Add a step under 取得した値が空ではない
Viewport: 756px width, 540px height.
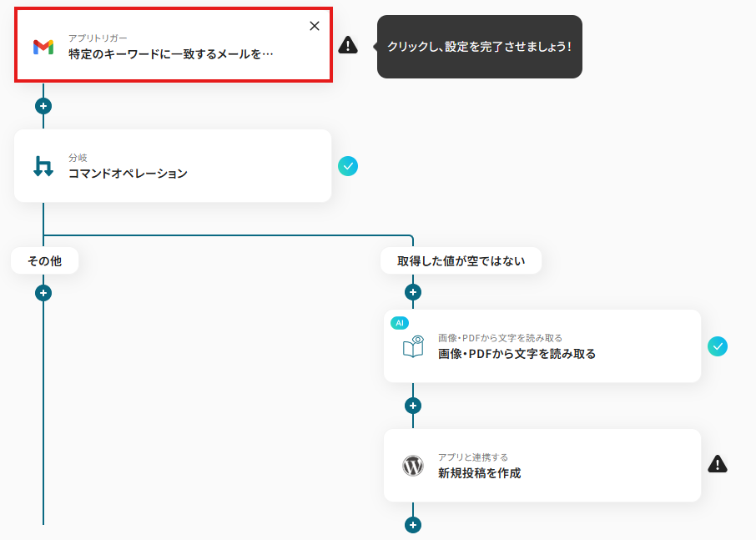(413, 292)
